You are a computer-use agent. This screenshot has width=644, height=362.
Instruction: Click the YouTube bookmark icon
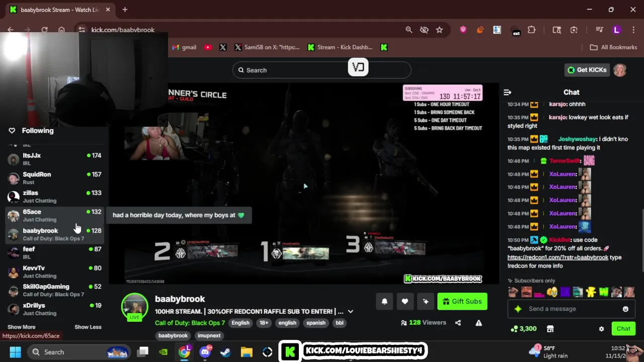(208, 47)
